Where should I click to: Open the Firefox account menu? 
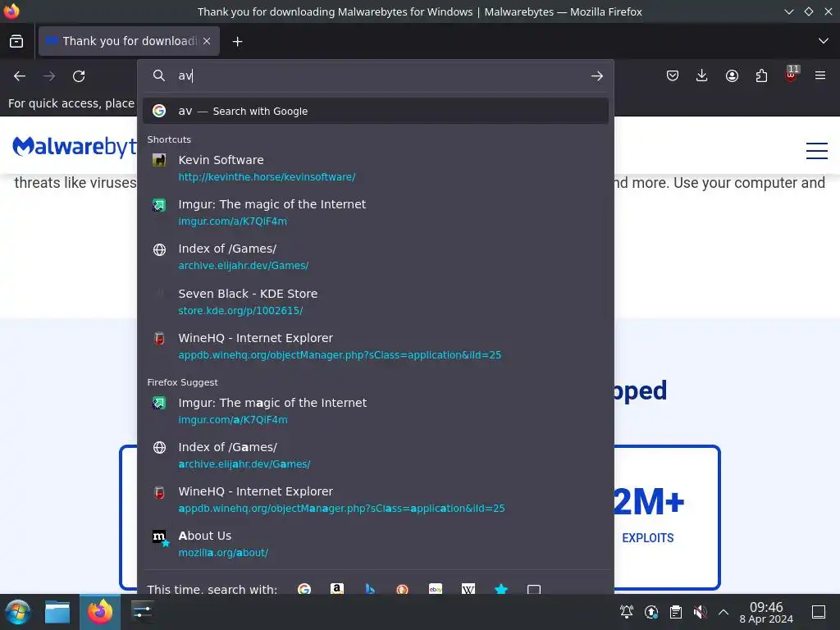point(732,76)
